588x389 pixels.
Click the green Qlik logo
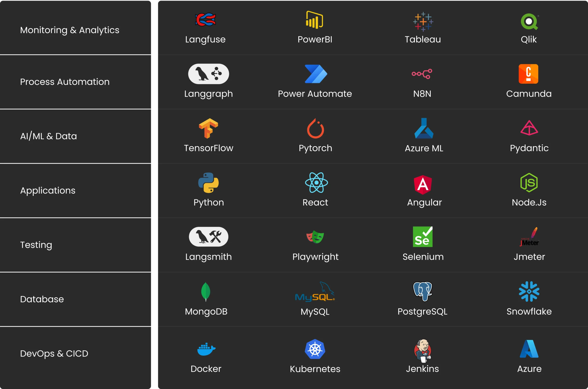click(x=529, y=22)
